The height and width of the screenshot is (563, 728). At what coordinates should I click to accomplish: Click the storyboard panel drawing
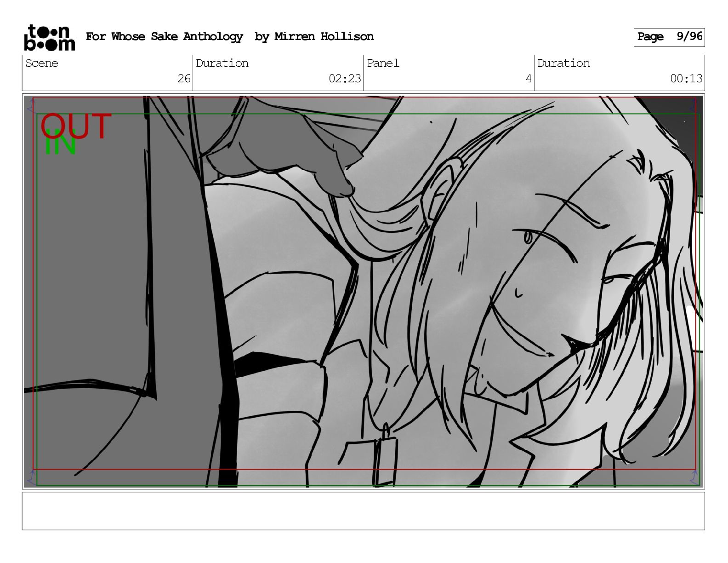click(363, 291)
